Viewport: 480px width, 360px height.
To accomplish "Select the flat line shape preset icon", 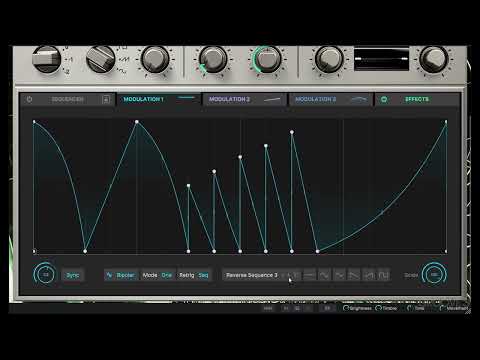I will pos(309,275).
